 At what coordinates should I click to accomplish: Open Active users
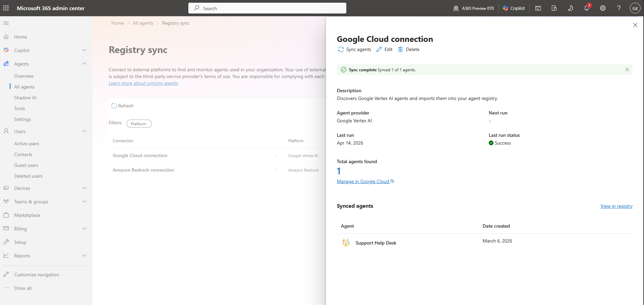click(27, 144)
